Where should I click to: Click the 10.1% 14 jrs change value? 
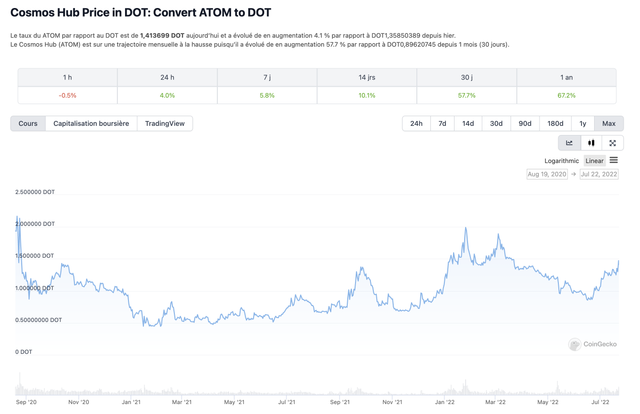pyautogui.click(x=367, y=96)
